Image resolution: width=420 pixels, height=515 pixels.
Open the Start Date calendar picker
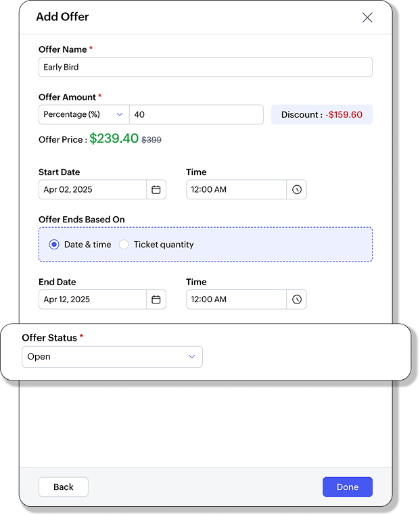(156, 189)
